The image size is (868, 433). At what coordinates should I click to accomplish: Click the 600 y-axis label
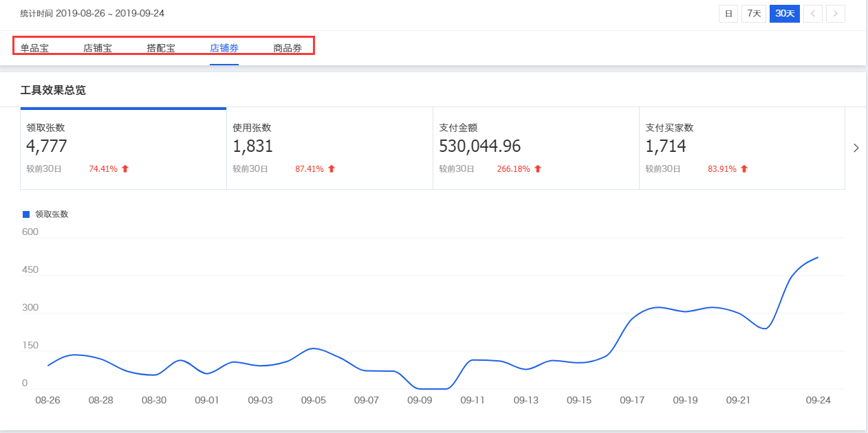pyautogui.click(x=30, y=232)
